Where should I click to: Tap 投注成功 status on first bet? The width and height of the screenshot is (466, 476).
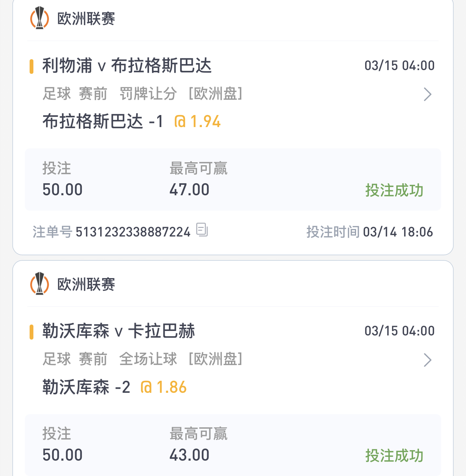(x=394, y=190)
